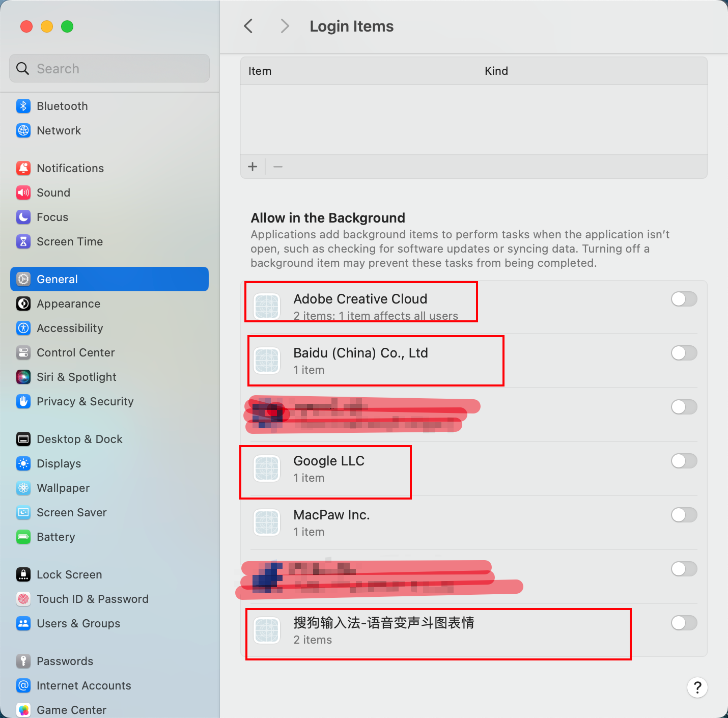
Task: Click the Bluetooth icon in the sidebar
Action: (x=23, y=106)
